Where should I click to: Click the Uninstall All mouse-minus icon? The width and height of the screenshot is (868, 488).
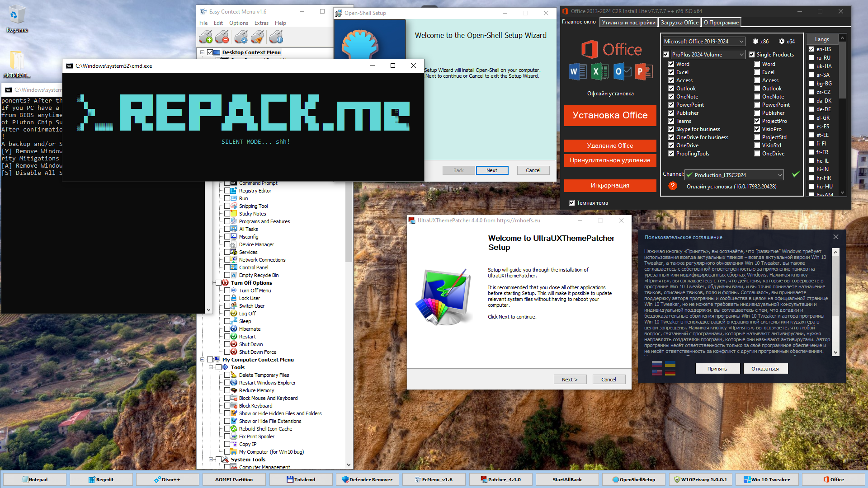[222, 37]
